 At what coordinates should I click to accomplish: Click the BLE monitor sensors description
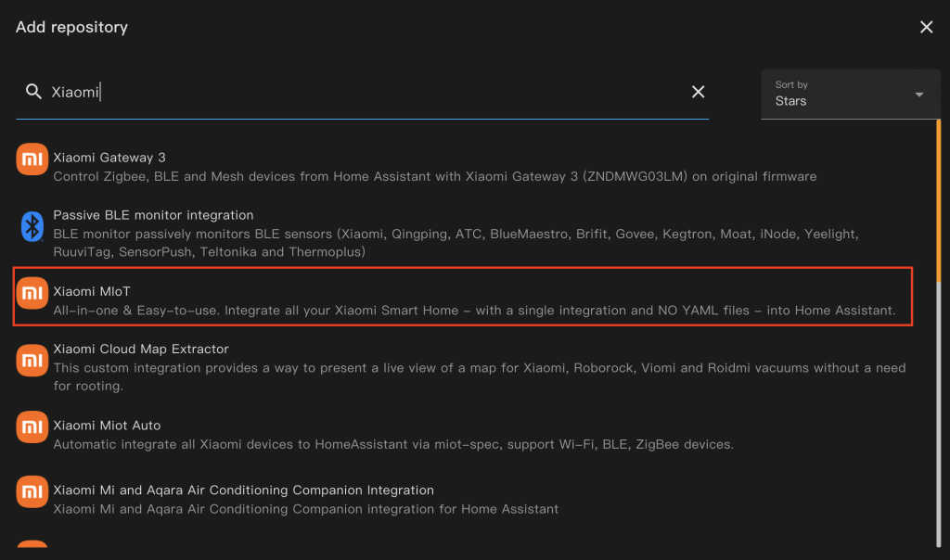point(456,243)
